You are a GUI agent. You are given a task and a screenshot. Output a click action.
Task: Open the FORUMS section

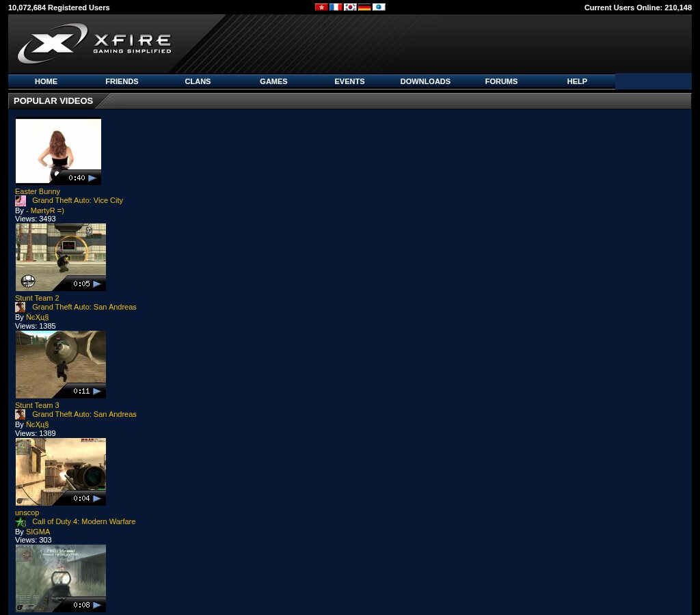(501, 82)
